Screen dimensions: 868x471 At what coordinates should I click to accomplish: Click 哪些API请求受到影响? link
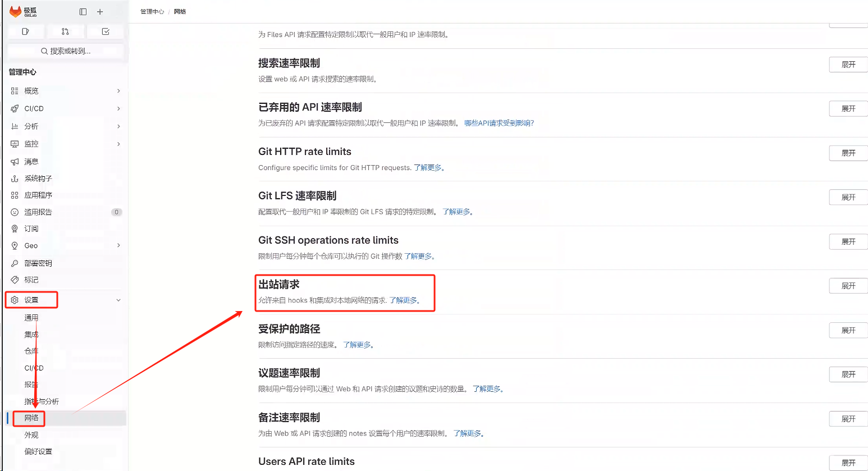[499, 123]
